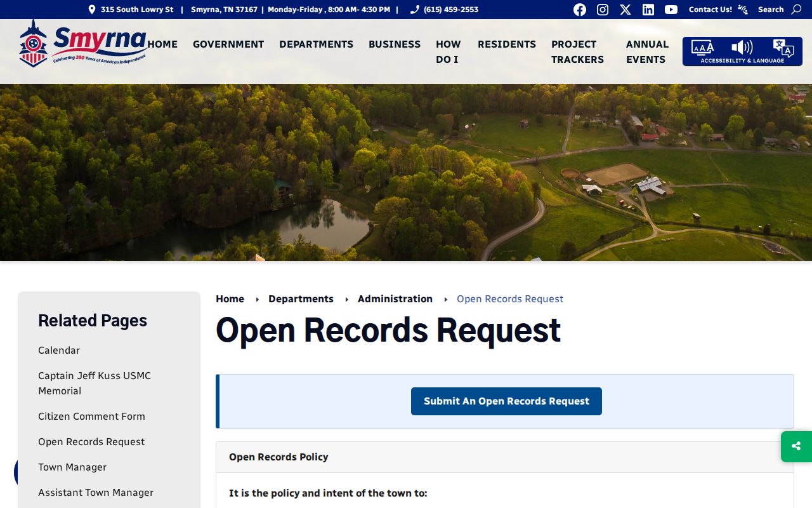812x508 pixels.
Task: Open Captain Jeff Kuss USMC Memorial link
Action: click(x=95, y=384)
